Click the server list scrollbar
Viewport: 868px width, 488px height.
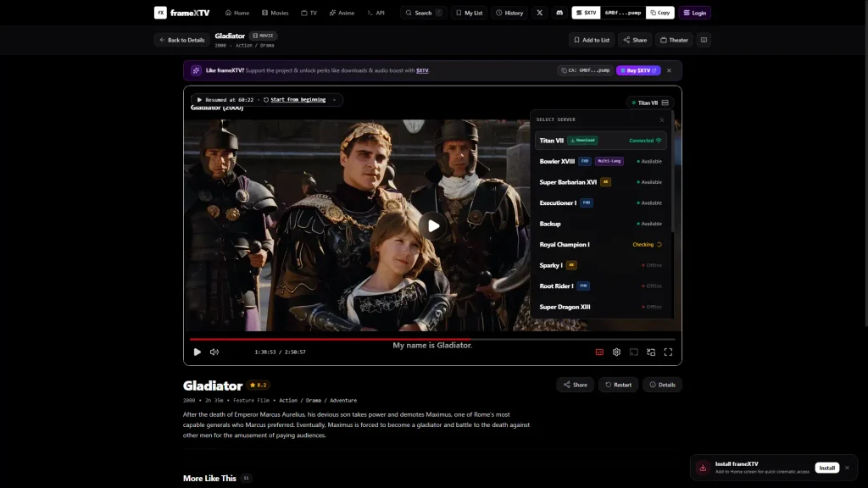pyautogui.click(x=672, y=171)
